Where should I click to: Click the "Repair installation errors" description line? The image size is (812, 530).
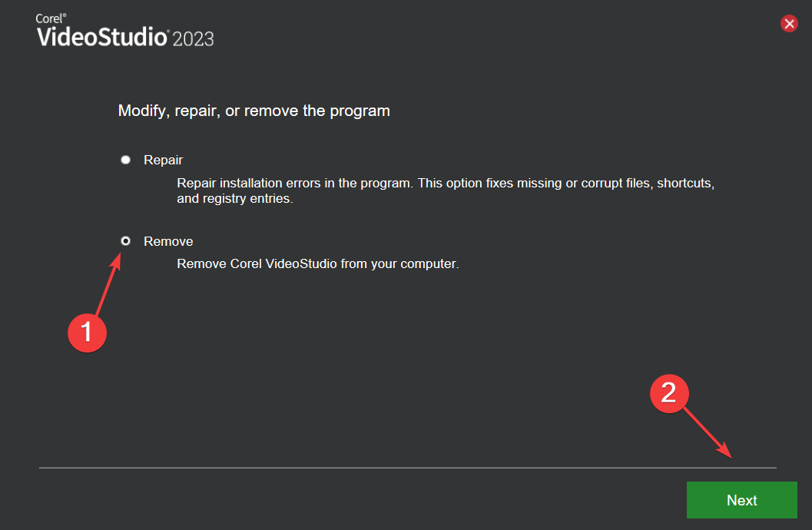(x=446, y=184)
